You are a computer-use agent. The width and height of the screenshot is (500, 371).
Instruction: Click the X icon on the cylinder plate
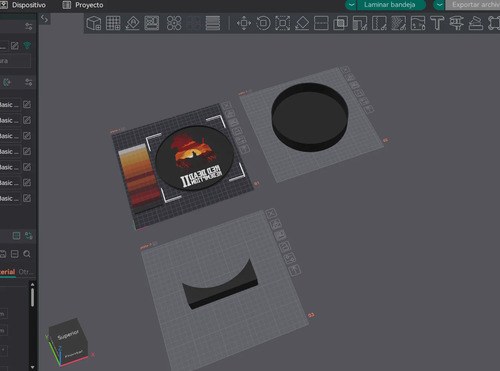point(346,70)
